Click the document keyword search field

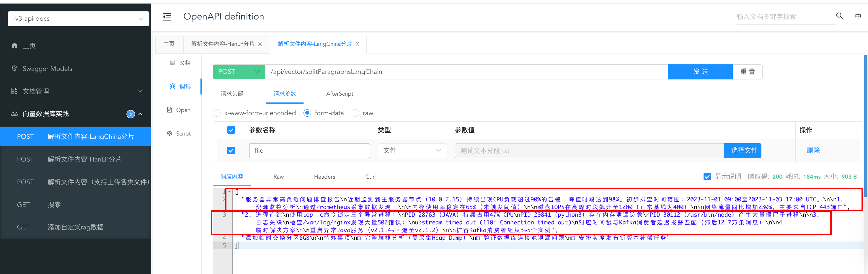pos(785,17)
